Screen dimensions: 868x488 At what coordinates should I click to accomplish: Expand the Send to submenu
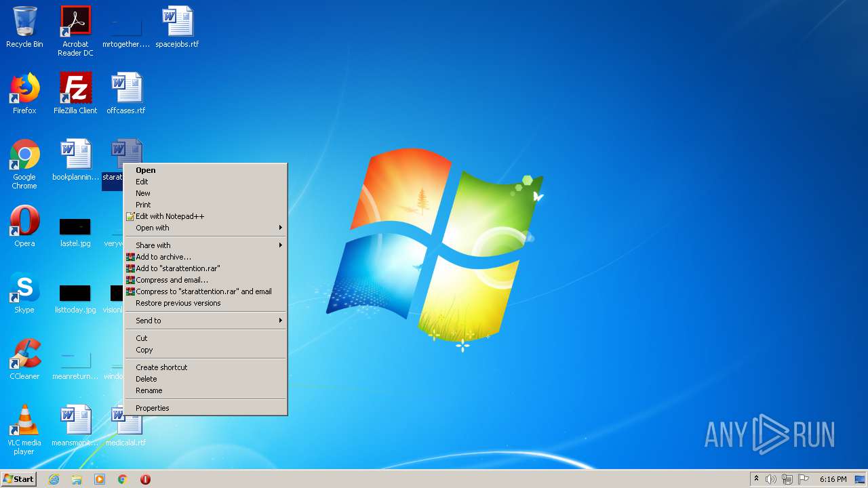coord(205,321)
